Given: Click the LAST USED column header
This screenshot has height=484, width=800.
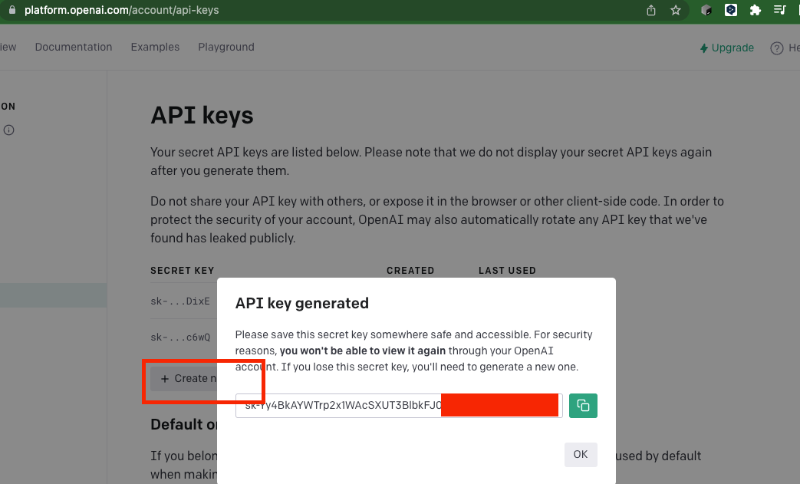Looking at the screenshot, I should click(507, 271).
